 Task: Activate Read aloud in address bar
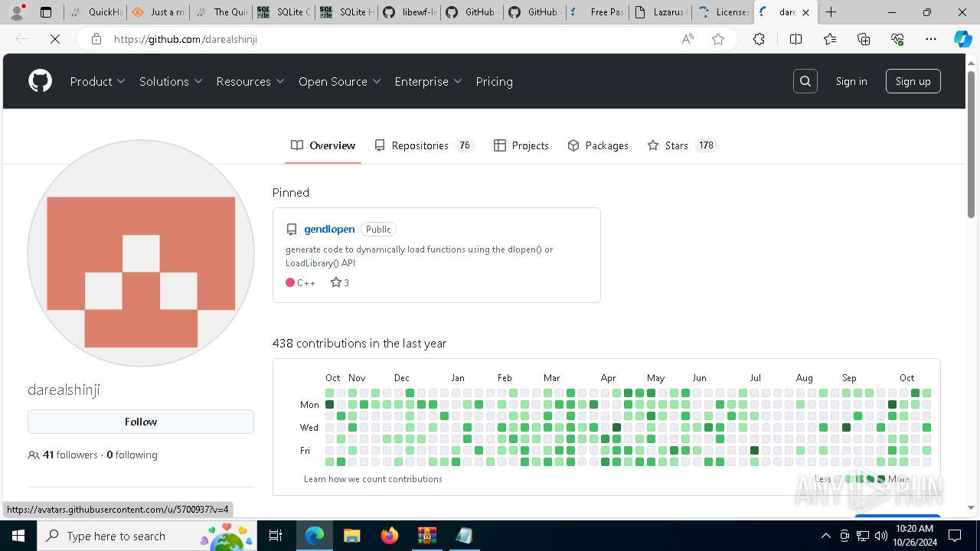tap(688, 39)
